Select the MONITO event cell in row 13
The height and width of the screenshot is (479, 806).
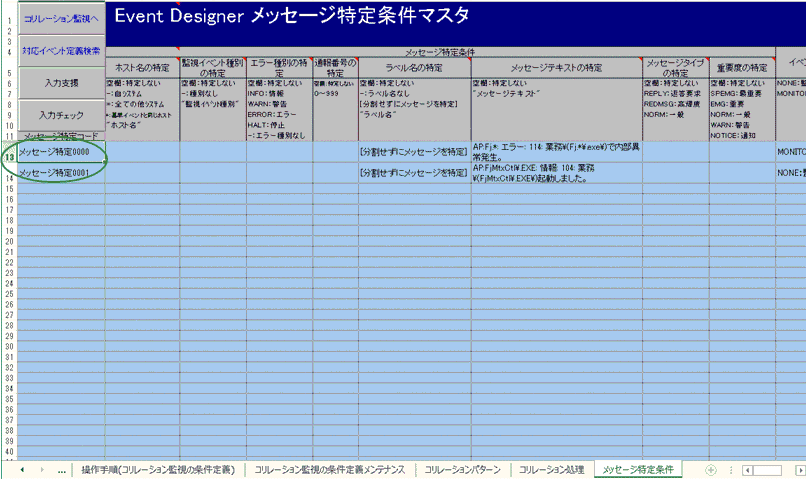coord(791,152)
